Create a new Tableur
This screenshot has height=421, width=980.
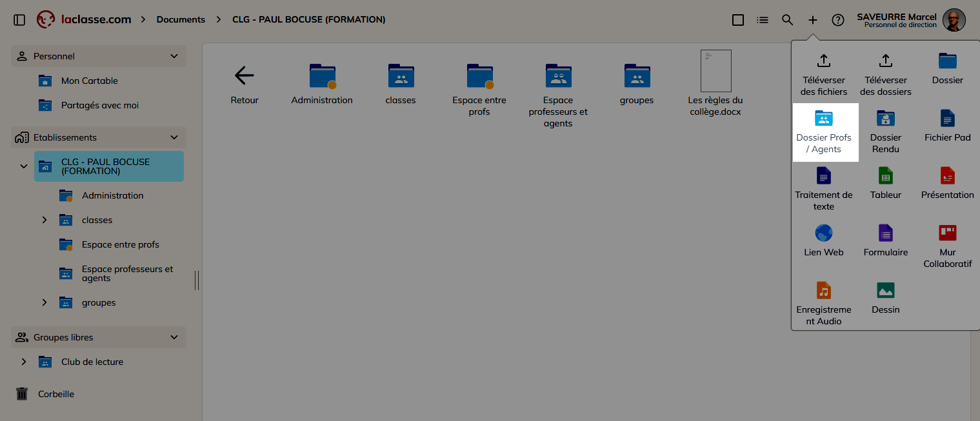point(886,183)
